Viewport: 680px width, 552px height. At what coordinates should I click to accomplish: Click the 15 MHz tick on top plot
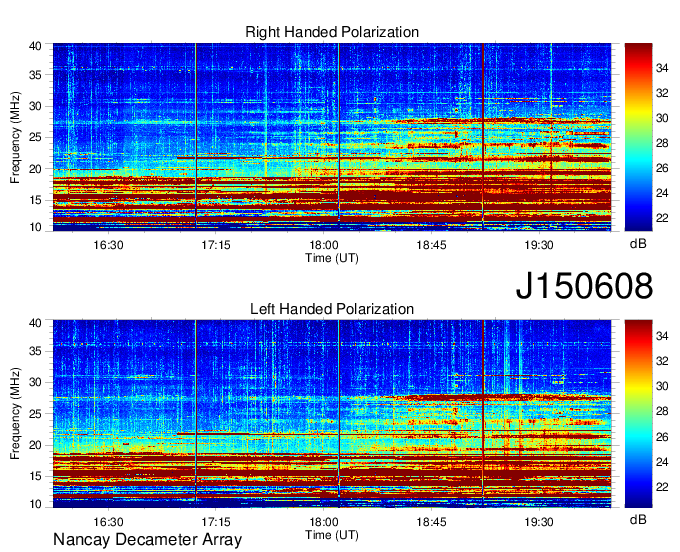point(35,200)
